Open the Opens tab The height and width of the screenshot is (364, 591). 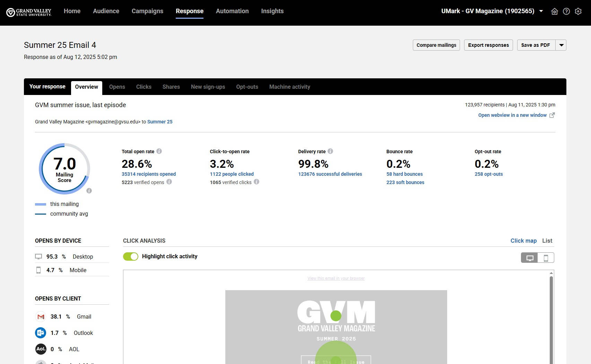(117, 87)
